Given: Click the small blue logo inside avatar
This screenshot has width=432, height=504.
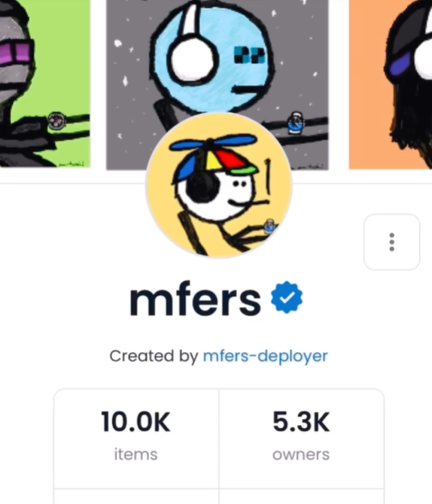Looking at the screenshot, I should tap(269, 226).
